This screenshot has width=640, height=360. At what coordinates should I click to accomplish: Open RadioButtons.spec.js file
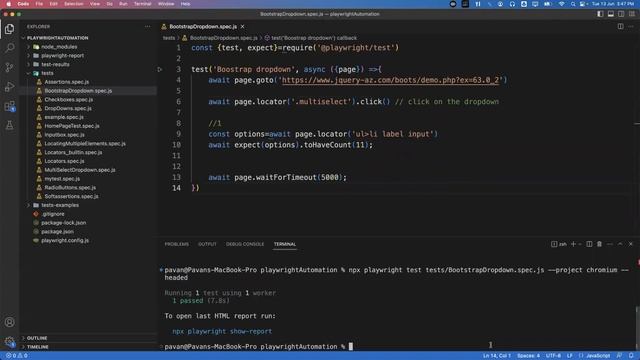(70, 188)
